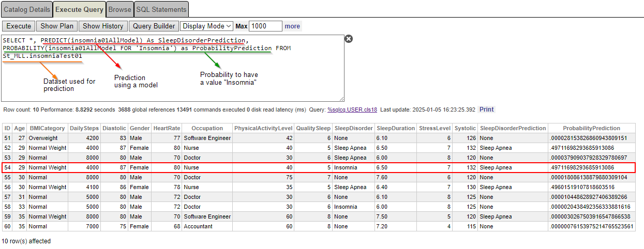The width and height of the screenshot is (644, 249).
Task: Open the Query Builder
Action: (x=154, y=26)
